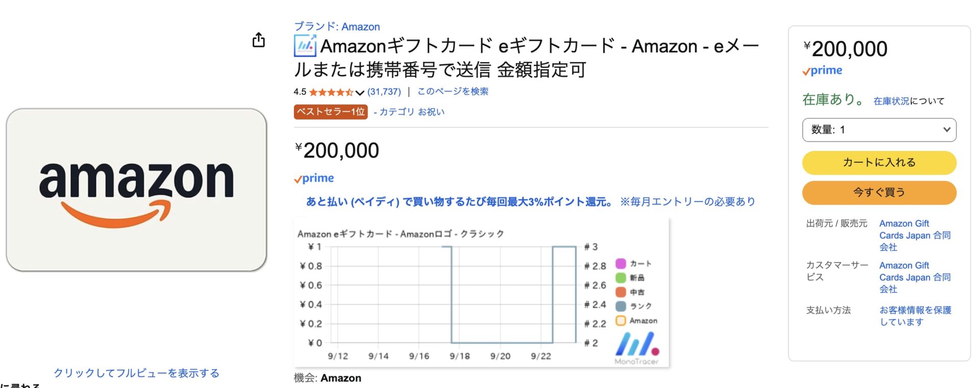This screenshot has height=388, width=980.
Task: Click このページを検索 link
Action: point(453,91)
